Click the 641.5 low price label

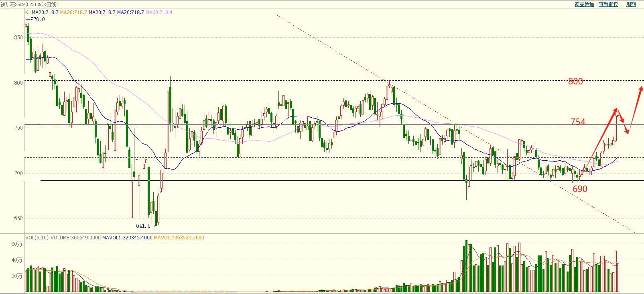point(143,226)
